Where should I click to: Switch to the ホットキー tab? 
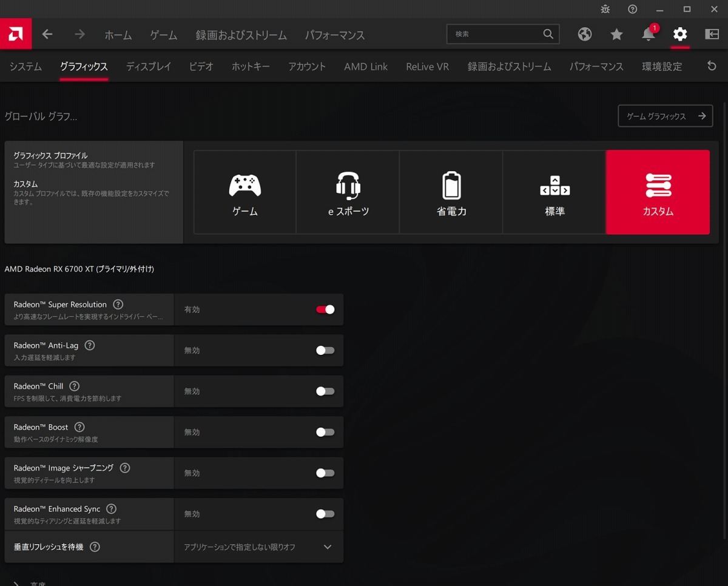(251, 66)
